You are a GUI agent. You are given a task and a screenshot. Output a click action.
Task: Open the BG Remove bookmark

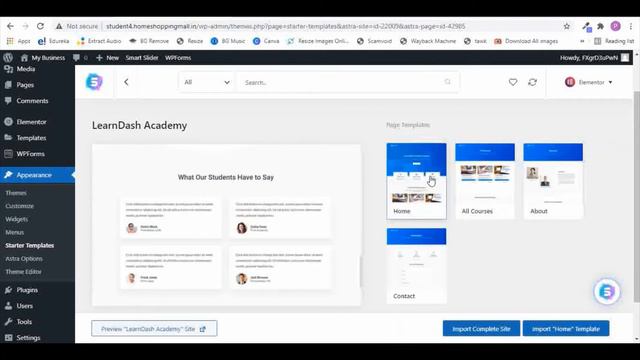pos(149,41)
